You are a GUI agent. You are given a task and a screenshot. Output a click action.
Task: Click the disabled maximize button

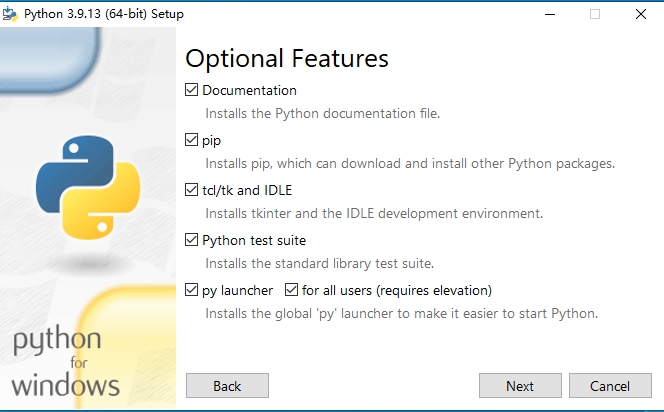[595, 14]
